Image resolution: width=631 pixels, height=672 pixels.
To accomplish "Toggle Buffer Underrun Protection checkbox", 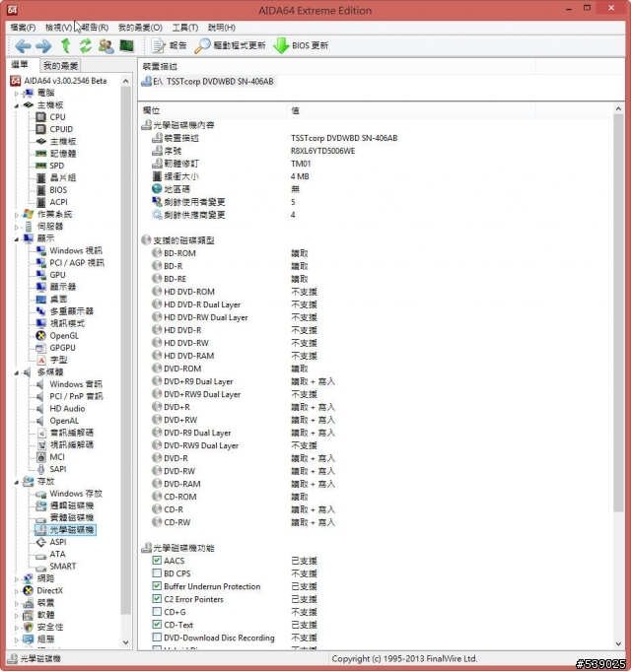I will tap(157, 586).
